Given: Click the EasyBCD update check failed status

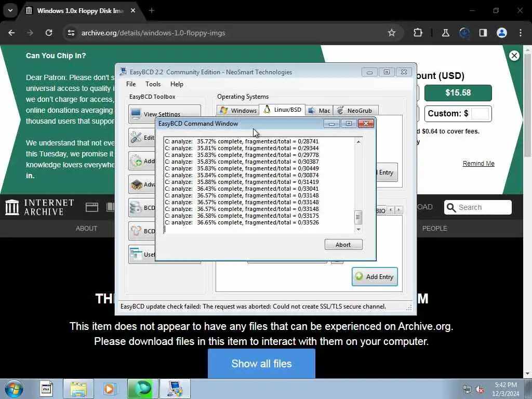Looking at the screenshot, I should pos(253,307).
